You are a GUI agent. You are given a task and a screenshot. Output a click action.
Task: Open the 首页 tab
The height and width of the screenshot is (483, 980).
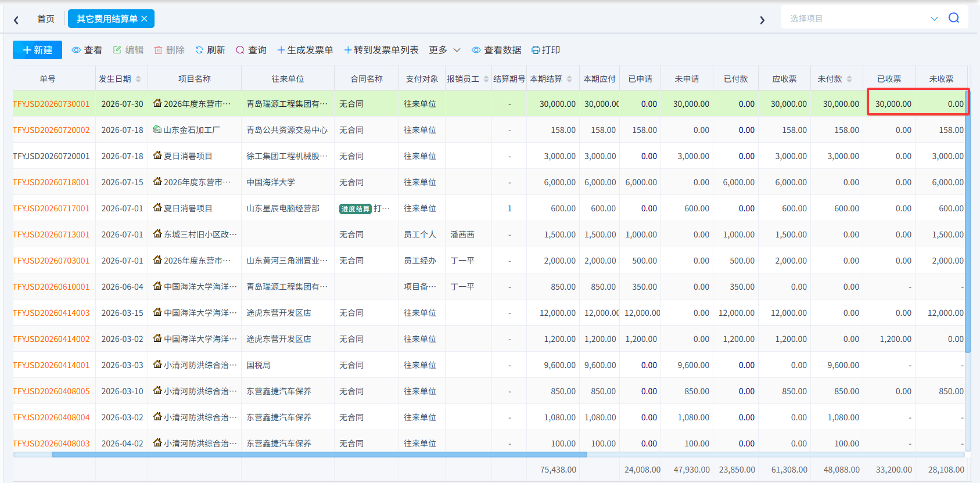coord(46,19)
